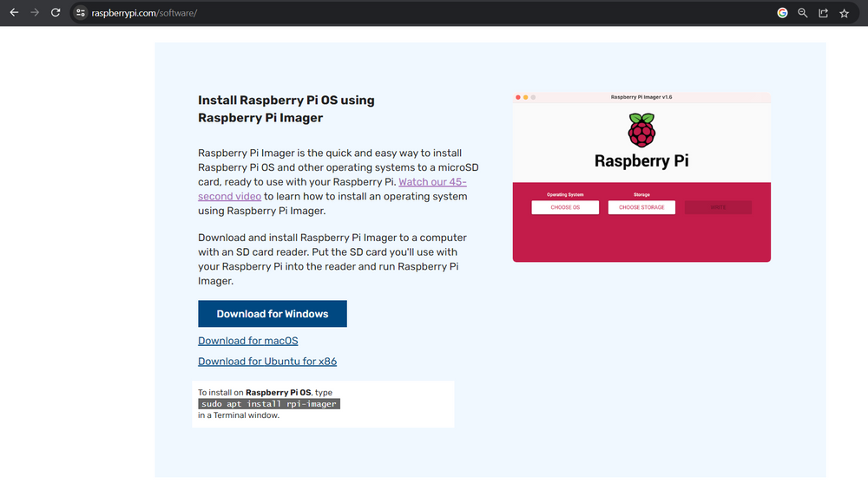Click the WRITE button in Imager preview

pos(718,207)
